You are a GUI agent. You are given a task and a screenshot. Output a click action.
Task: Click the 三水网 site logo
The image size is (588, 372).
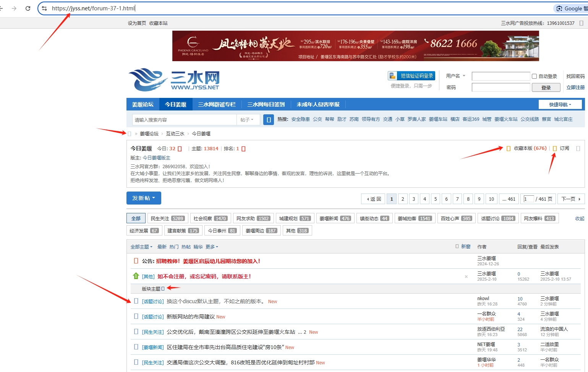(x=174, y=80)
